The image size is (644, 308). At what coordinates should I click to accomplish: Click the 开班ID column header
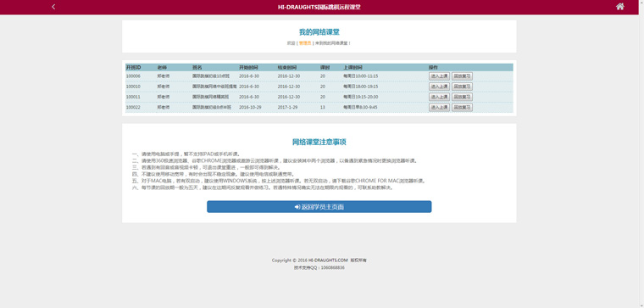point(134,67)
